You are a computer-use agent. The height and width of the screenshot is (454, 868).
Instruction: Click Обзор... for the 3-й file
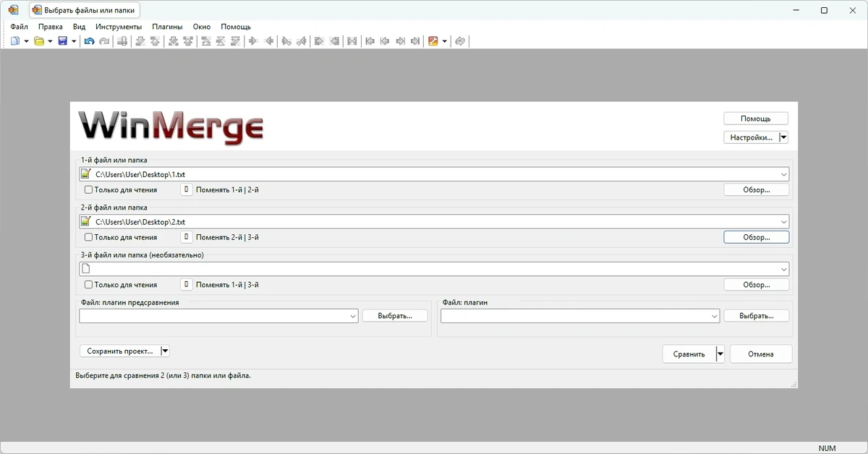pos(757,285)
